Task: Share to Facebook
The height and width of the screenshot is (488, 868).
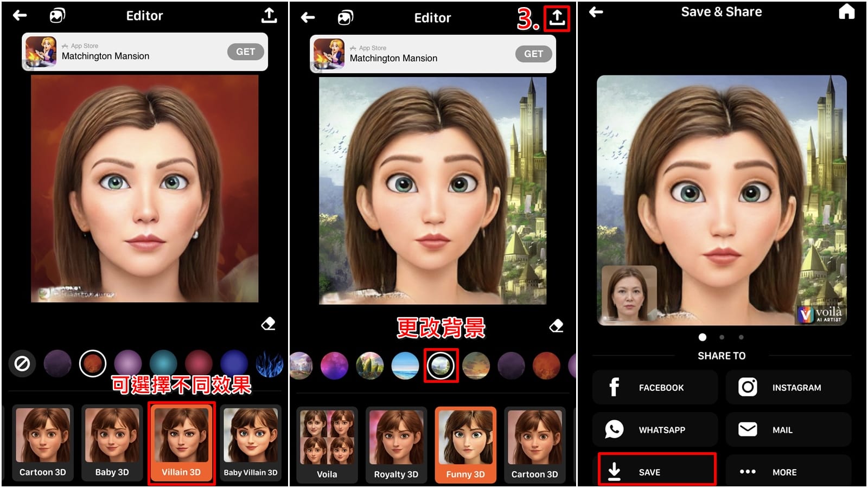Action: [655, 387]
